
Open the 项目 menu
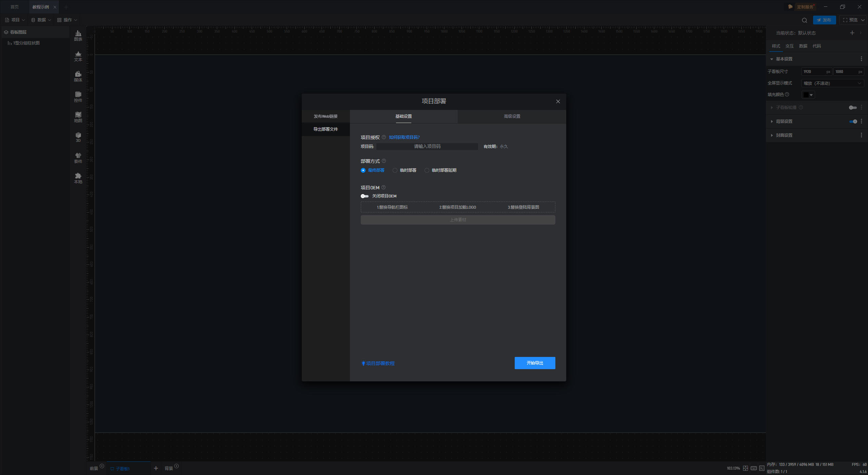tap(15, 20)
